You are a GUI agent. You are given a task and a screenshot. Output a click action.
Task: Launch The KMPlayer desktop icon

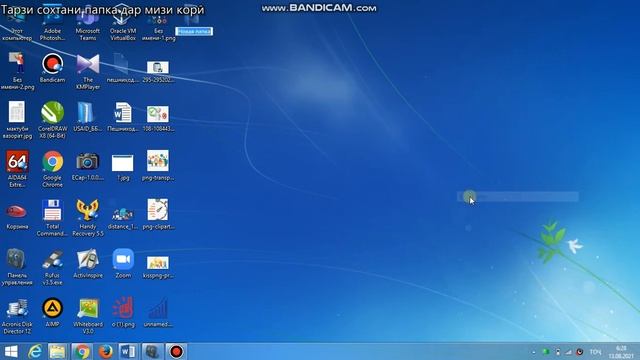88,72
